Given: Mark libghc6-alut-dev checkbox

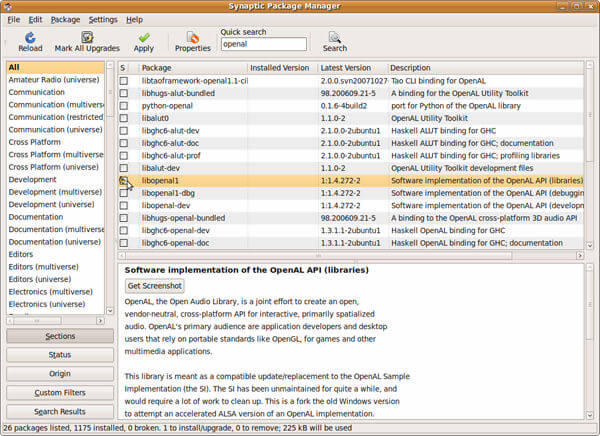Looking at the screenshot, I should pos(124,131).
